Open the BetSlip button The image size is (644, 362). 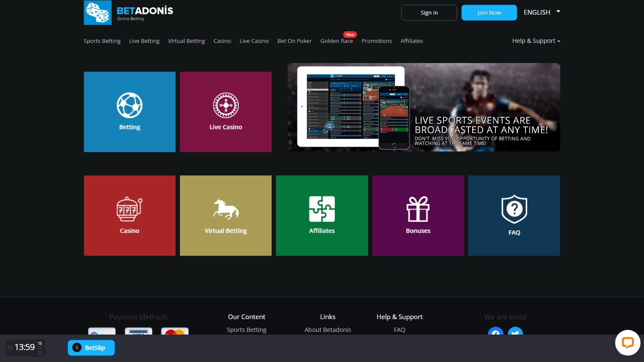tap(91, 348)
